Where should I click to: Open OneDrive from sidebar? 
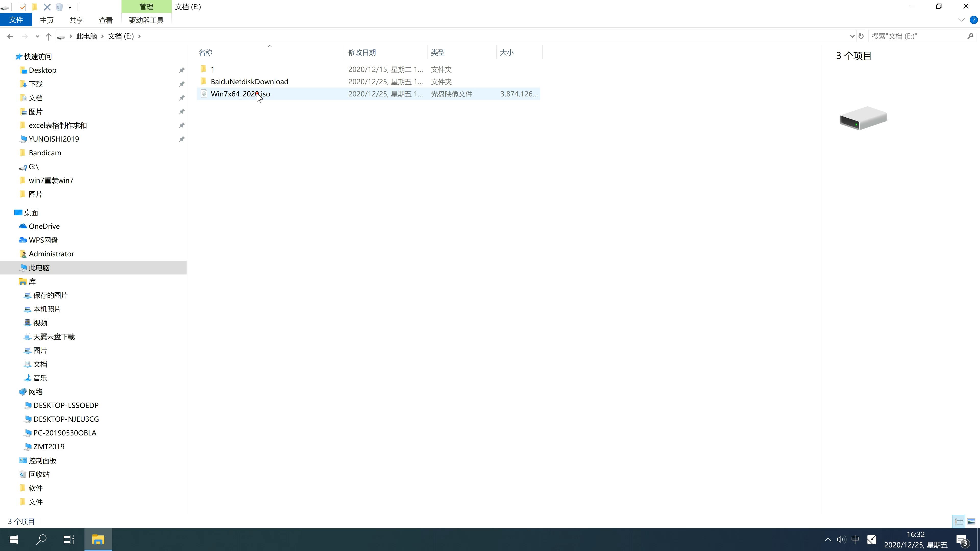[43, 226]
